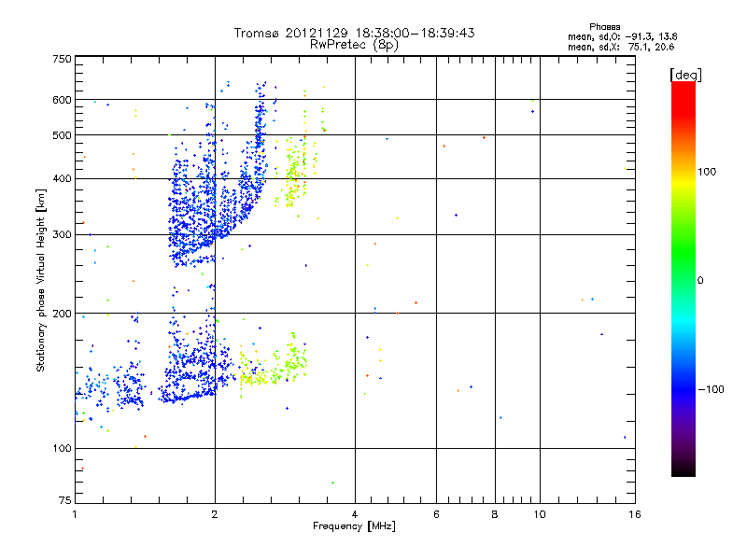This screenshot has width=747, height=560.
Task: Click the y-axis label '750'
Action: tap(63, 59)
